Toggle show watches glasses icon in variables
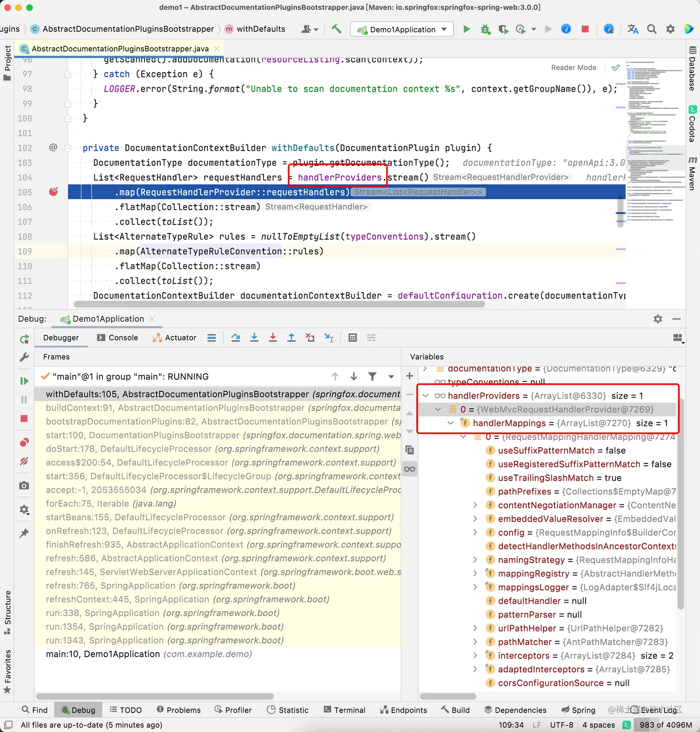Screen dimensions: 700x732 [409, 469]
